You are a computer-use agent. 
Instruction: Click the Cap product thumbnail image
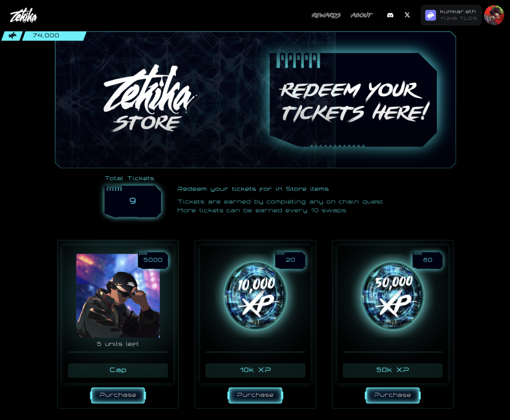click(x=118, y=296)
